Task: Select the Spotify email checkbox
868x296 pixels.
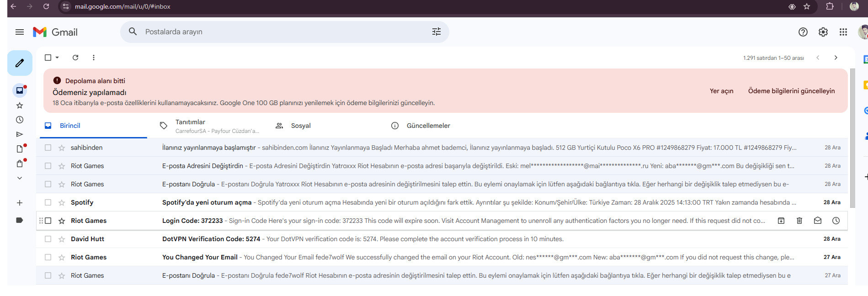Action: [48, 202]
